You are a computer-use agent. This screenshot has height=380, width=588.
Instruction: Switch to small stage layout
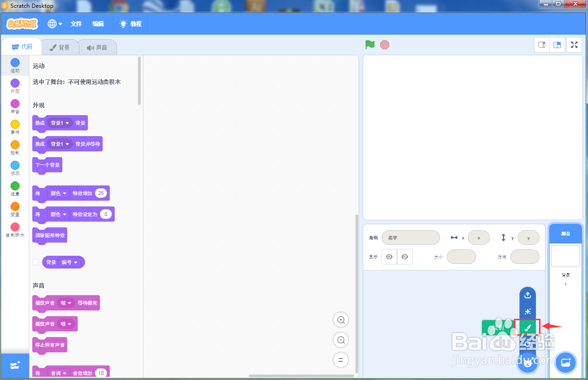(542, 45)
